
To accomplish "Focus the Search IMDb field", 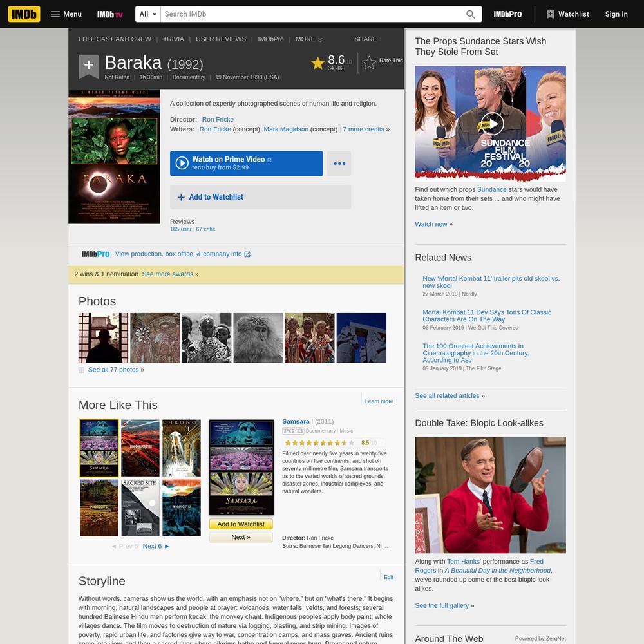I will [x=312, y=14].
